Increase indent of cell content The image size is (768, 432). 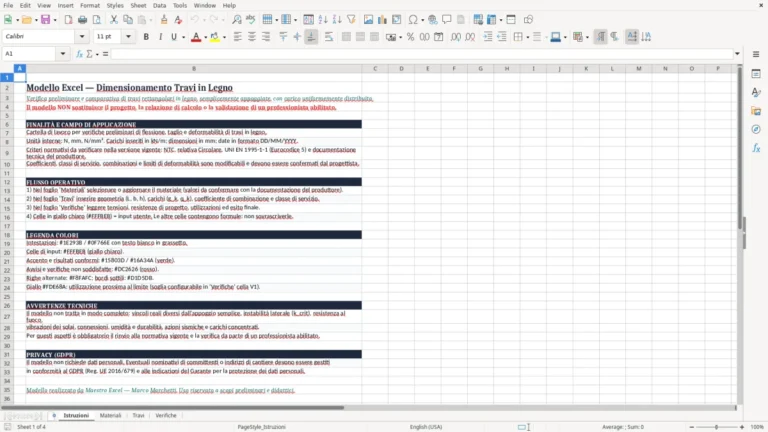pos(488,37)
